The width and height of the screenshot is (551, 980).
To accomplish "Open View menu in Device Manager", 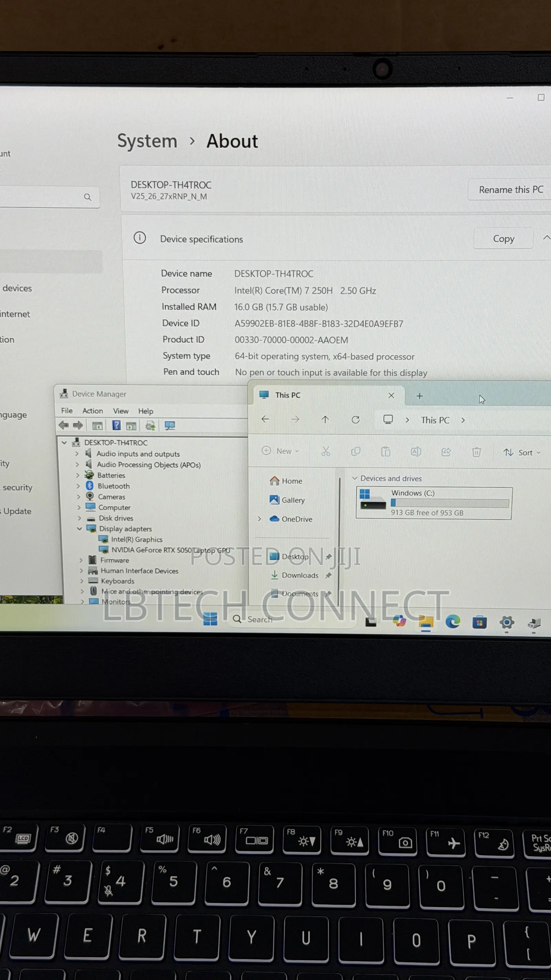I will (x=121, y=411).
